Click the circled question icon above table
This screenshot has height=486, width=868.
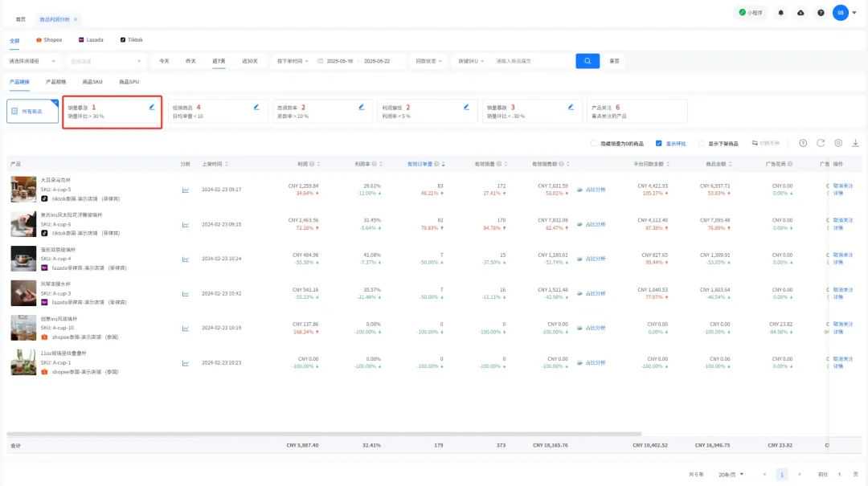pyautogui.click(x=803, y=143)
